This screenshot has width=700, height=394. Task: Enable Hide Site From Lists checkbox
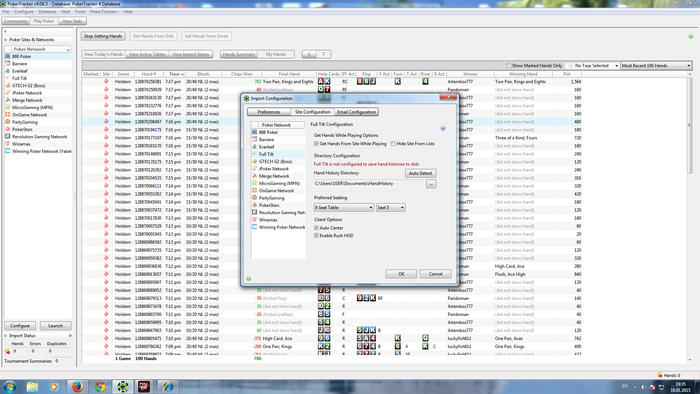pos(393,144)
